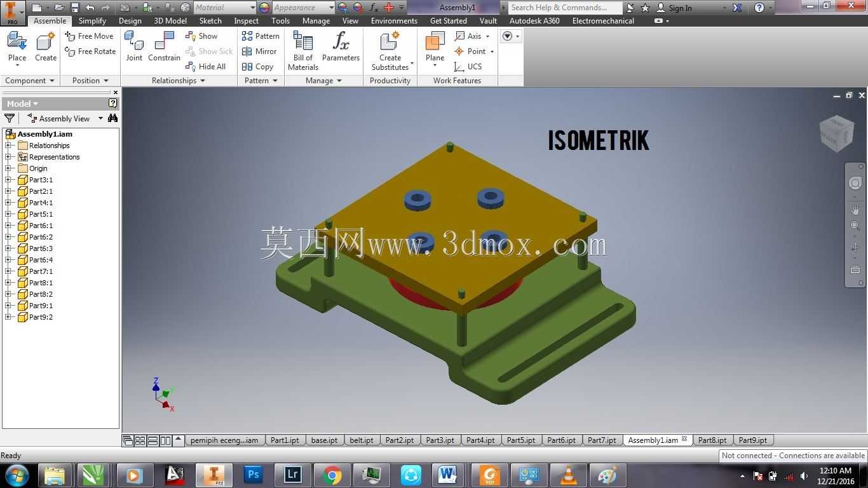The image size is (868, 488).
Task: Click the Place component tool
Action: [17, 48]
